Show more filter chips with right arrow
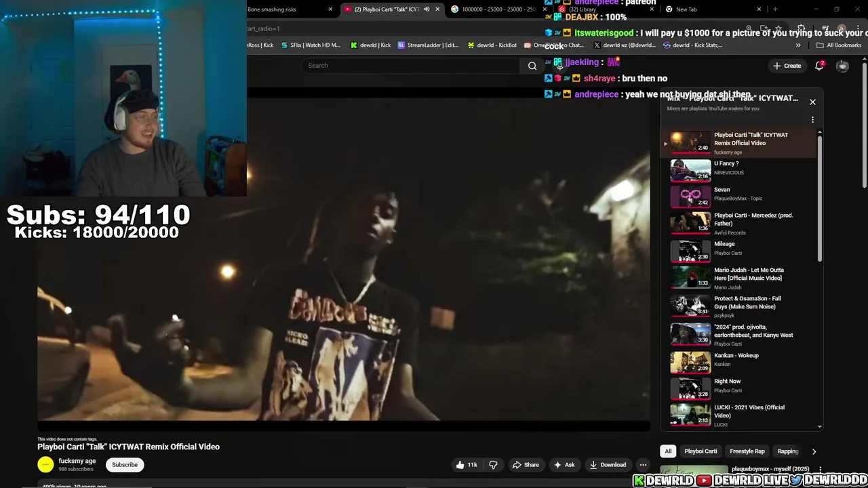This screenshot has width=868, height=488. coord(814,451)
